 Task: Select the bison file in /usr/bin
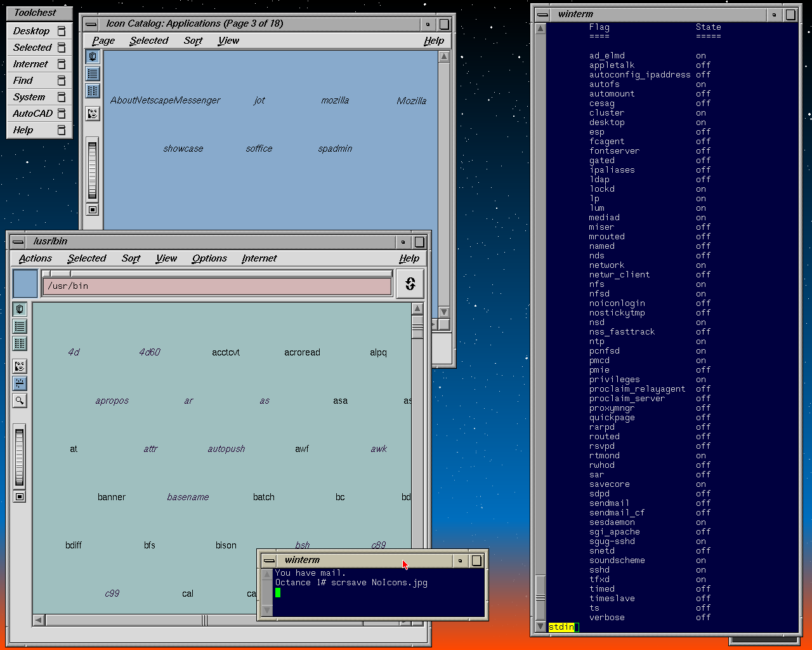226,545
